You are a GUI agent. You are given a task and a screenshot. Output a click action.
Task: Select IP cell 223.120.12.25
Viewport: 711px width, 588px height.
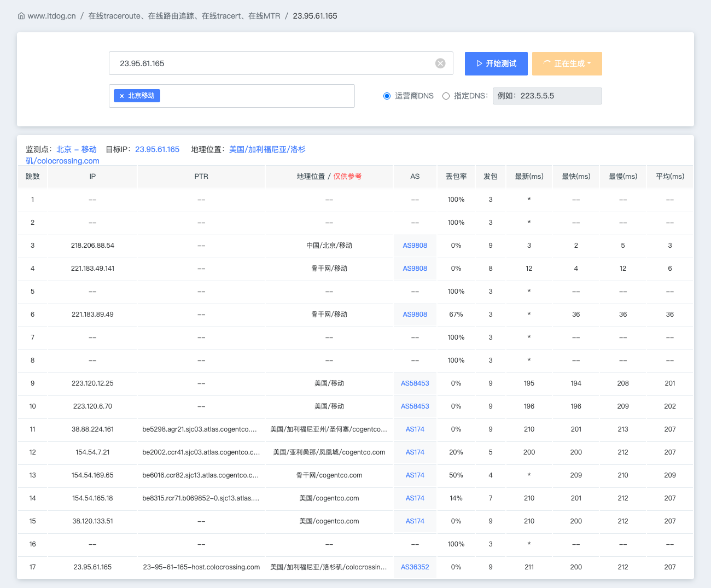(92, 383)
